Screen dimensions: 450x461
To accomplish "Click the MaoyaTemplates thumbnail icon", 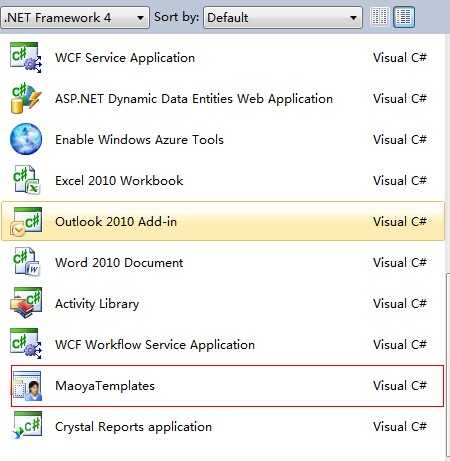I will 27,386.
